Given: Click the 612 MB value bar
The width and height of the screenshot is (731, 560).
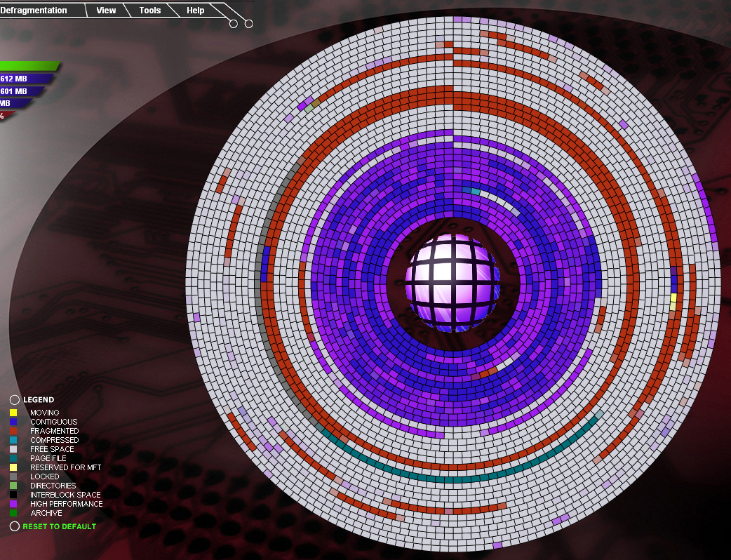Looking at the screenshot, I should pyautogui.click(x=26, y=79).
